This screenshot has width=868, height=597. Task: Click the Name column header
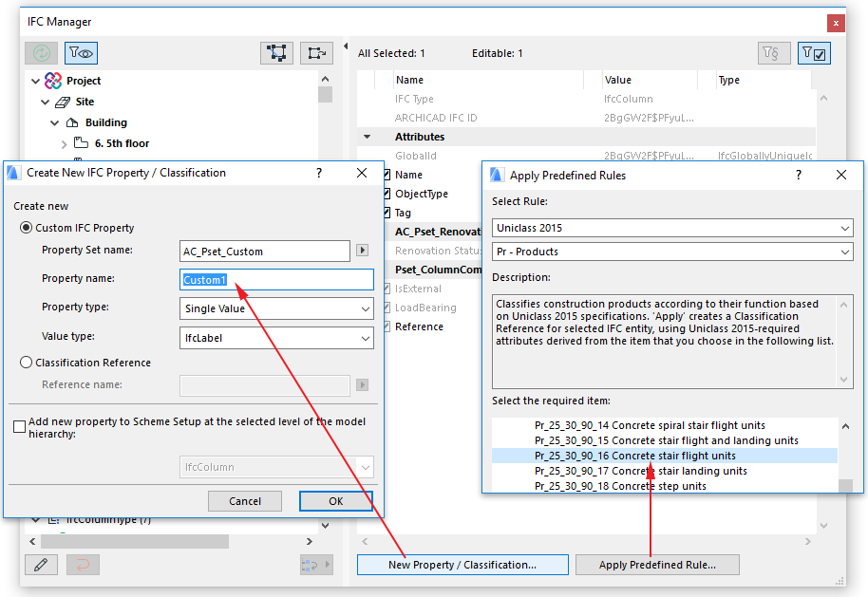(409, 80)
